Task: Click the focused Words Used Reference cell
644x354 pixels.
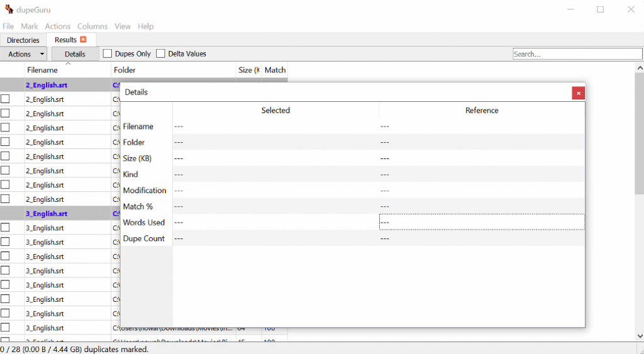Action: tap(482, 222)
